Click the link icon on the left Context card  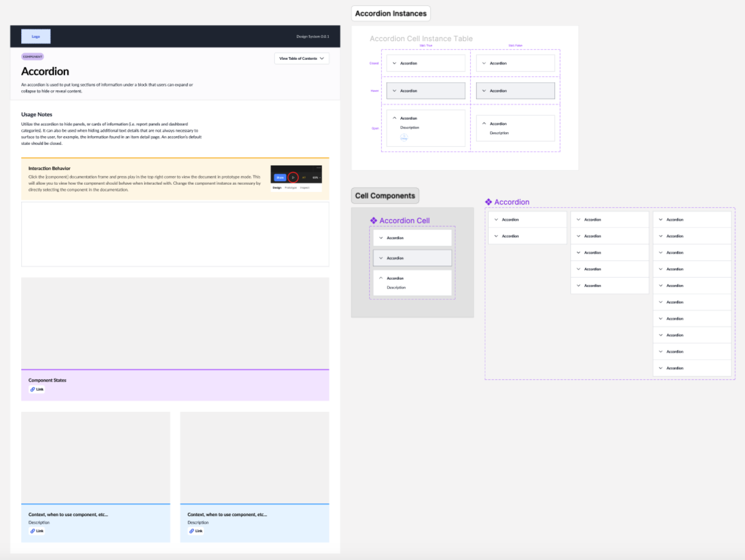(32, 531)
